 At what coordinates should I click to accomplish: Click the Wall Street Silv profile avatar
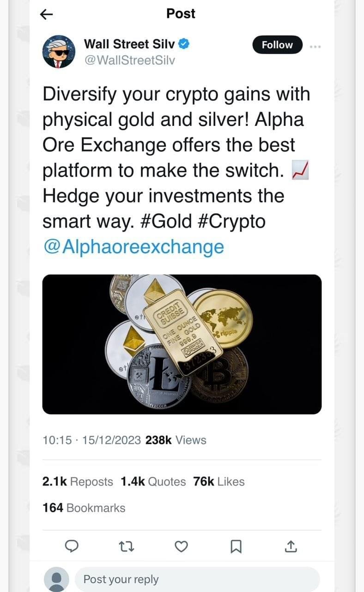point(59,52)
